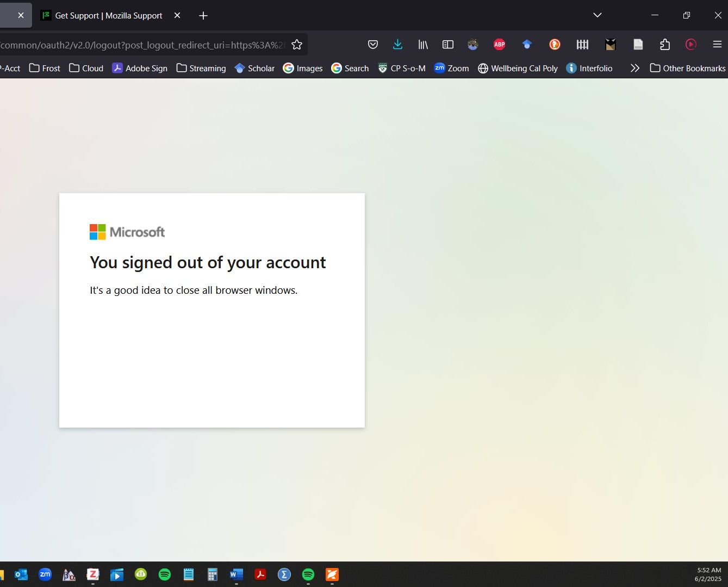Toggle the Firefox sidebar icon
Screen dimensions: 728x587
[x=448, y=45]
